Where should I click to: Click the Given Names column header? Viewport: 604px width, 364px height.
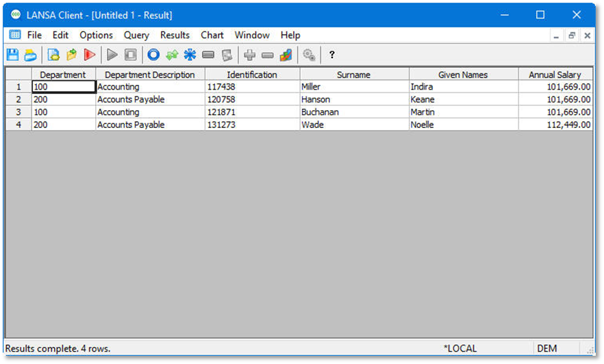coord(463,75)
